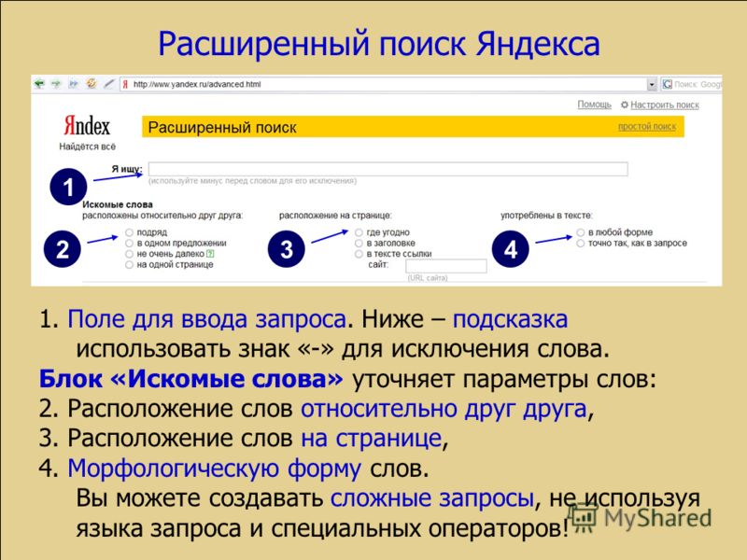Click the сайт: label
The width and height of the screenshot is (747, 560).
[x=378, y=264]
